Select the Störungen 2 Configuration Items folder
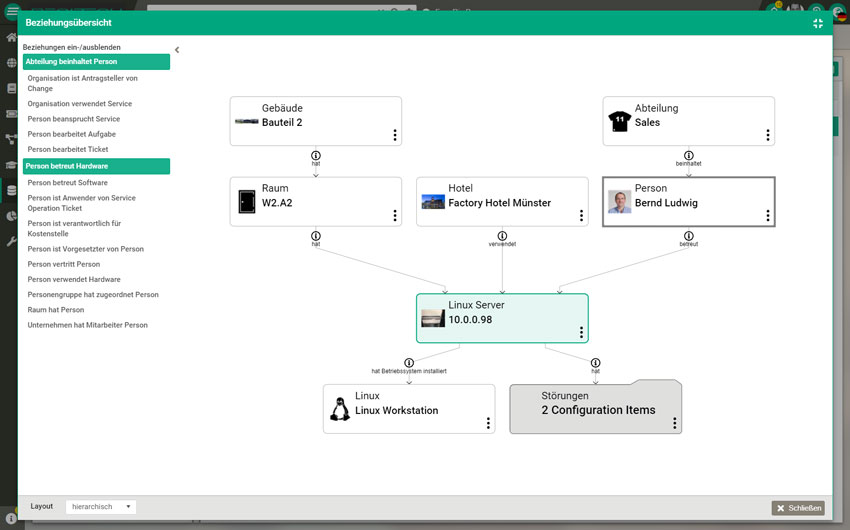Viewport: 850px width, 530px height. tap(595, 407)
